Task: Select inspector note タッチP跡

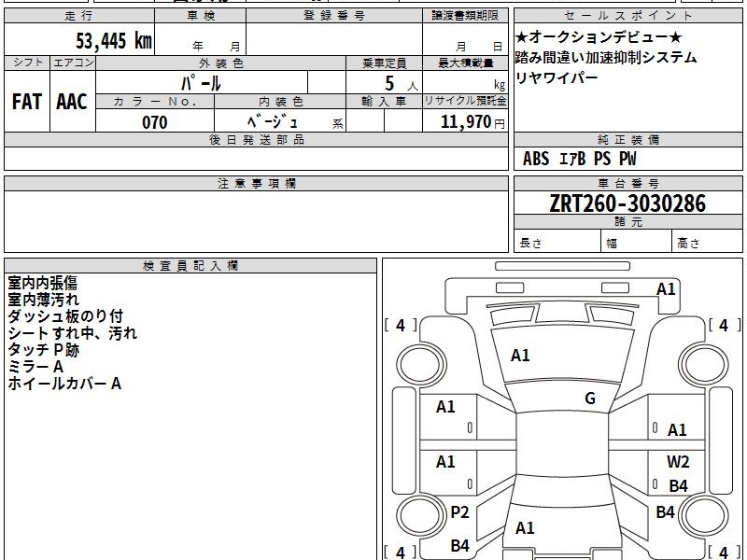Action: point(43,350)
